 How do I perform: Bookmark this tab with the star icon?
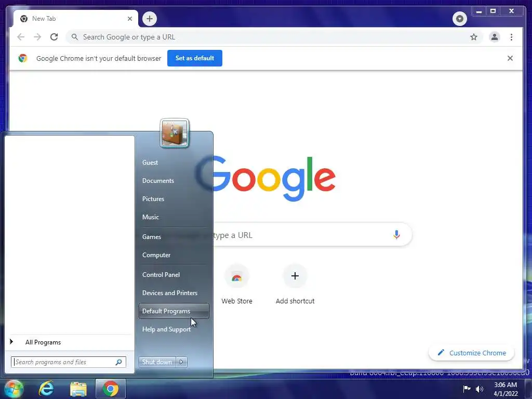click(x=474, y=37)
